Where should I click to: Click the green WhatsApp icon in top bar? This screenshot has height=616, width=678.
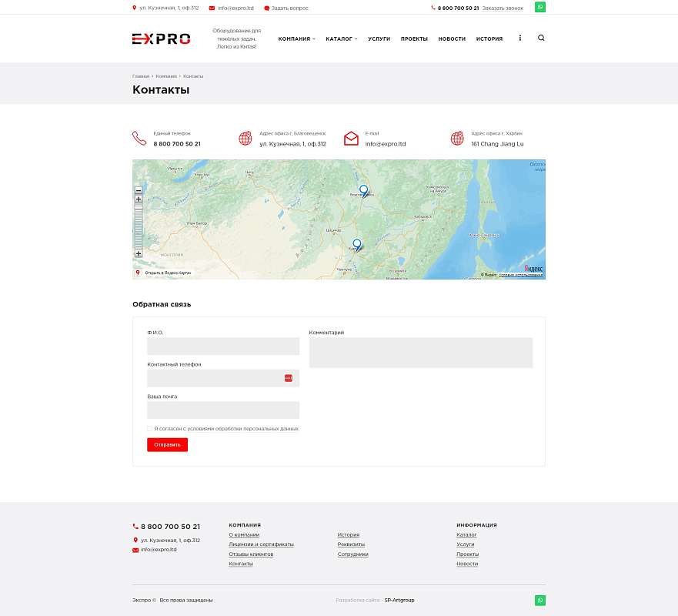[540, 7]
